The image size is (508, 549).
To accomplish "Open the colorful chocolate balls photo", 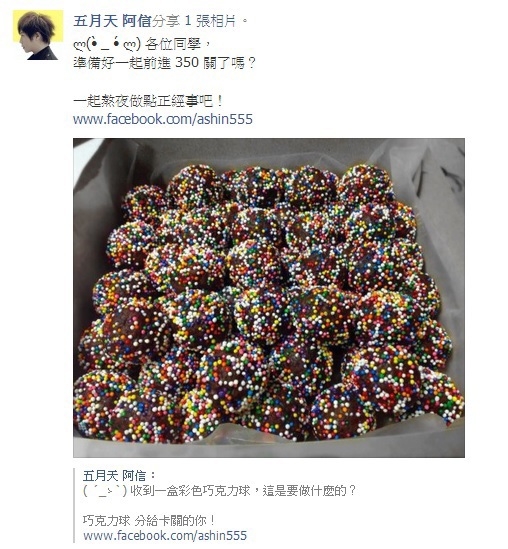I will point(269,298).
